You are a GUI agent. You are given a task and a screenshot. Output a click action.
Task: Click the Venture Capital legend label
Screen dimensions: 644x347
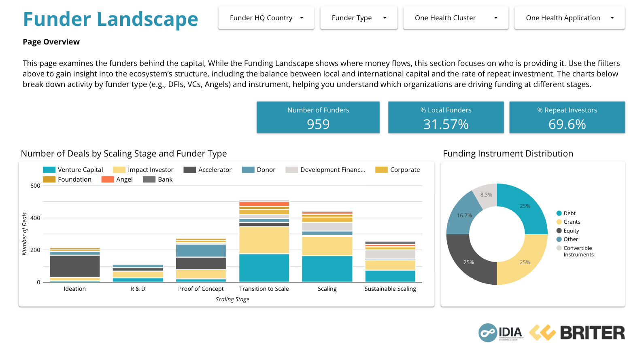coord(81,170)
